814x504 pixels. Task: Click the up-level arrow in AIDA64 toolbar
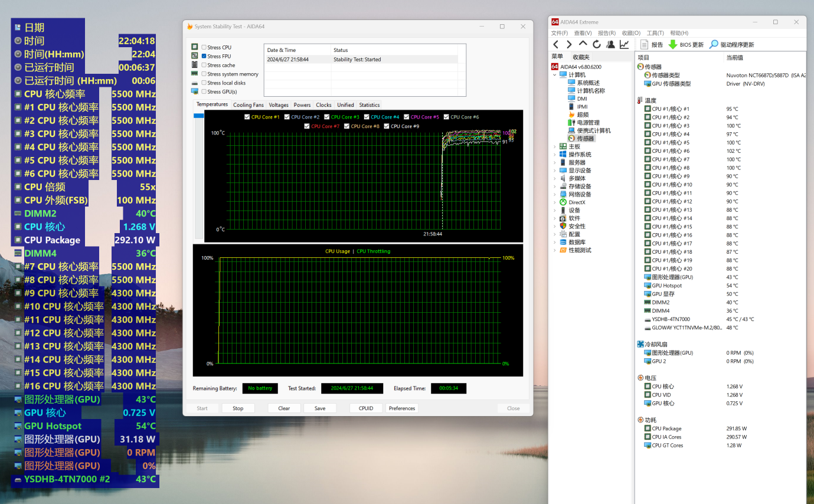point(583,44)
